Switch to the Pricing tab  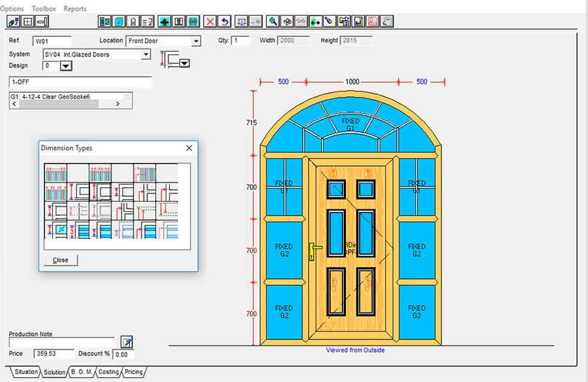click(133, 372)
